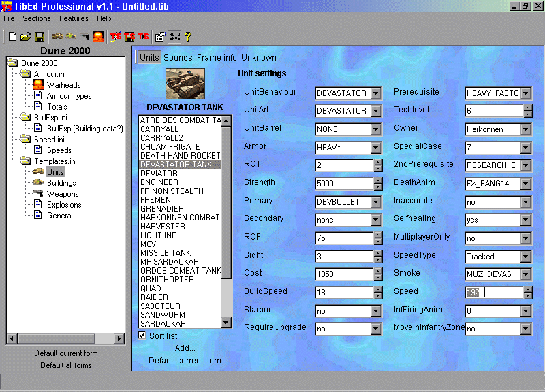Click the Explosions document icon in the tree
The height and width of the screenshot is (392, 545).
pyautogui.click(x=38, y=204)
